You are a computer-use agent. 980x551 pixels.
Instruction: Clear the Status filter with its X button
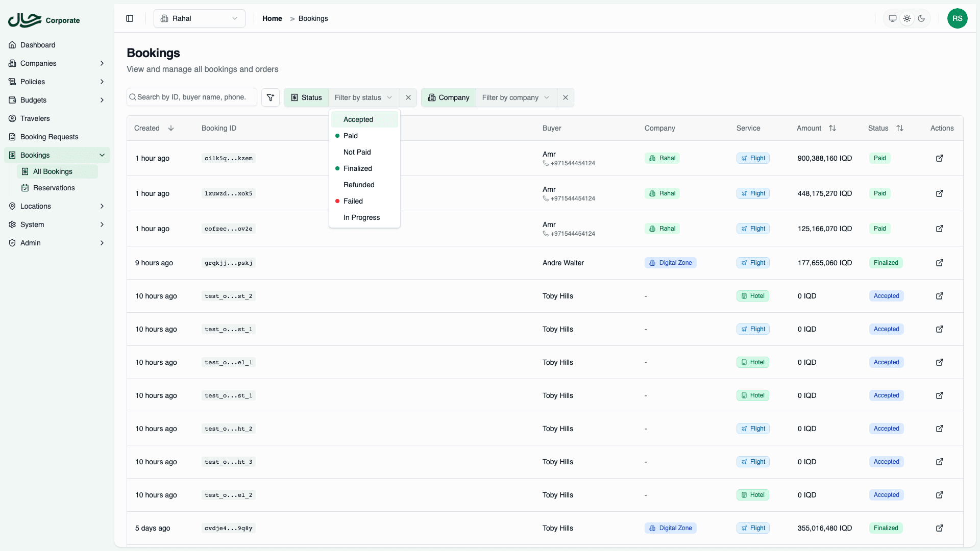tap(408, 97)
